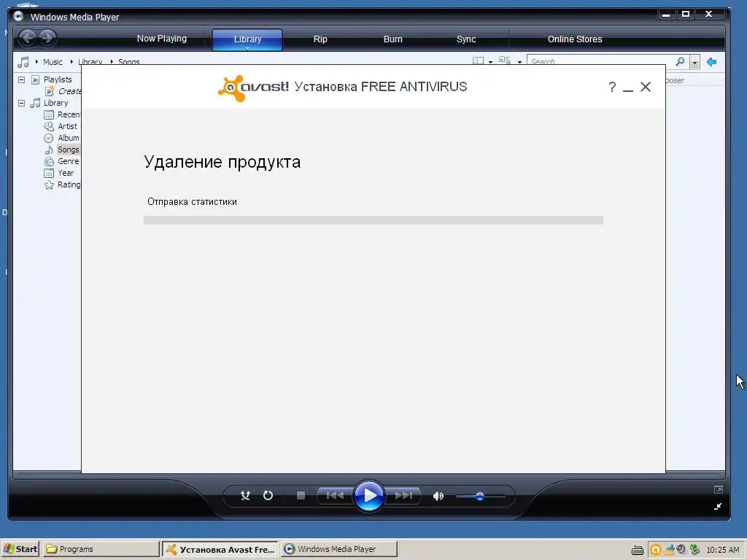Open the search options dropdown arrow
The height and width of the screenshot is (560, 747).
[694, 62]
